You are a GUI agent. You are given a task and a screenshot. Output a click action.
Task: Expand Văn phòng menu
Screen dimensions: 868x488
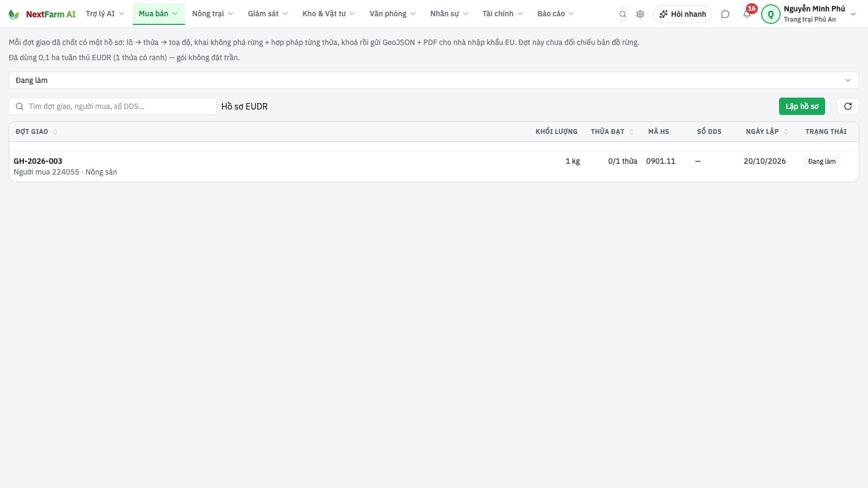[393, 14]
